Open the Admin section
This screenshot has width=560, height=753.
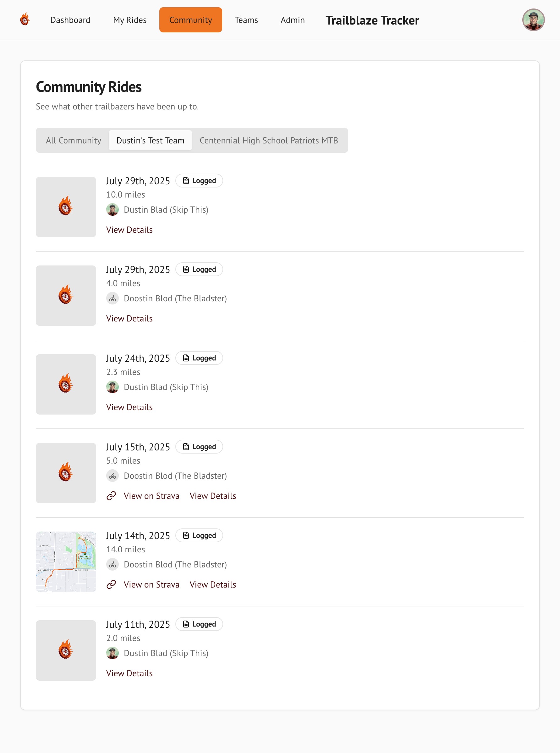pyautogui.click(x=293, y=20)
